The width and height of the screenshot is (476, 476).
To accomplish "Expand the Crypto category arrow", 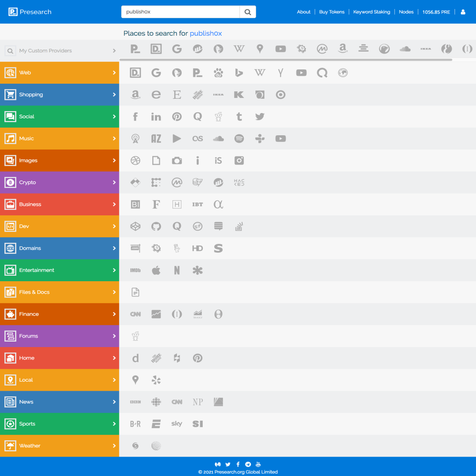I will pyautogui.click(x=114, y=182).
